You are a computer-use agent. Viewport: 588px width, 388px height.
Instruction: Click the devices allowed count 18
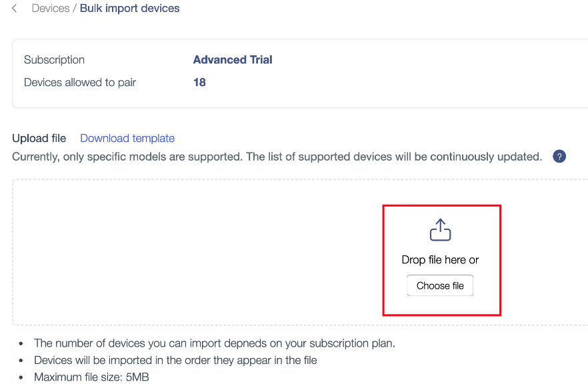point(199,83)
